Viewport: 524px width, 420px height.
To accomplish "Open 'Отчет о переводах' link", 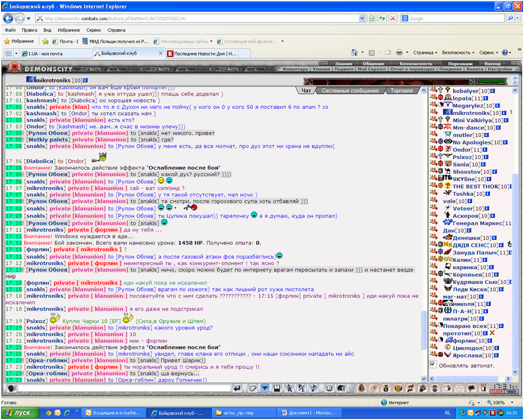I will click(413, 69).
